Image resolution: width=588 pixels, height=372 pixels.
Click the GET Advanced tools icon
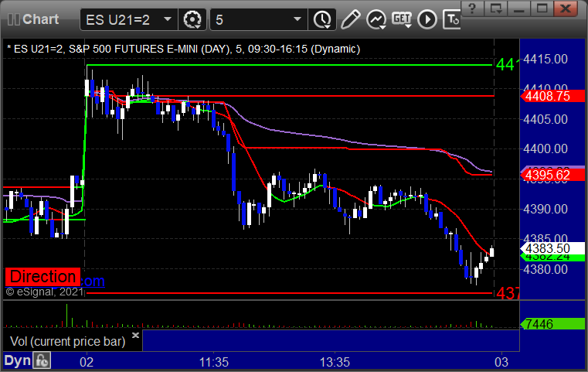click(402, 19)
